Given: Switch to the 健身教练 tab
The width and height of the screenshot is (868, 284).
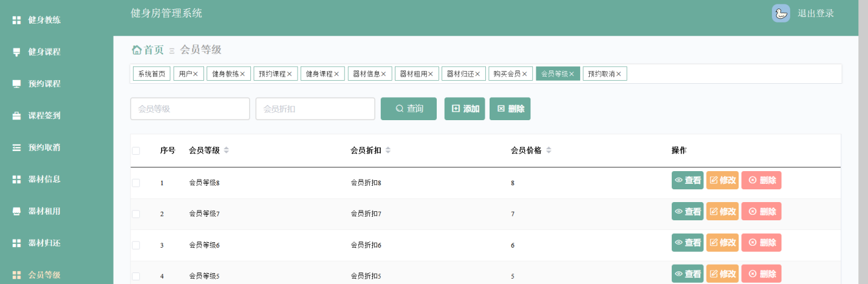Looking at the screenshot, I should pos(225,73).
